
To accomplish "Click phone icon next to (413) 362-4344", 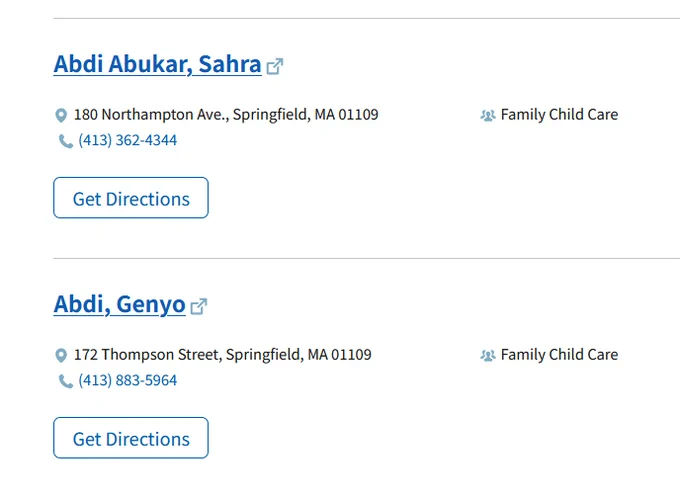I will tap(65, 141).
